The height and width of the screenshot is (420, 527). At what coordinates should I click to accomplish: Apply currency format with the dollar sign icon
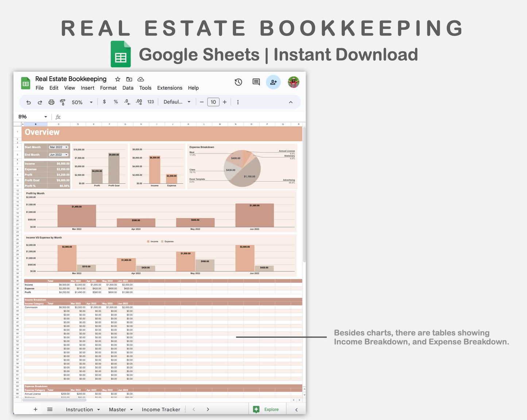[x=105, y=102]
